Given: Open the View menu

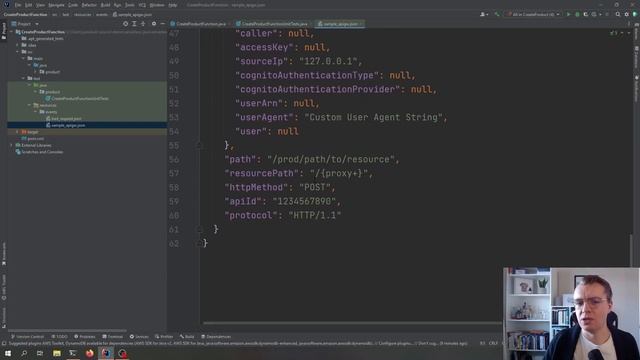Looking at the screenshot, I should 40,5.
